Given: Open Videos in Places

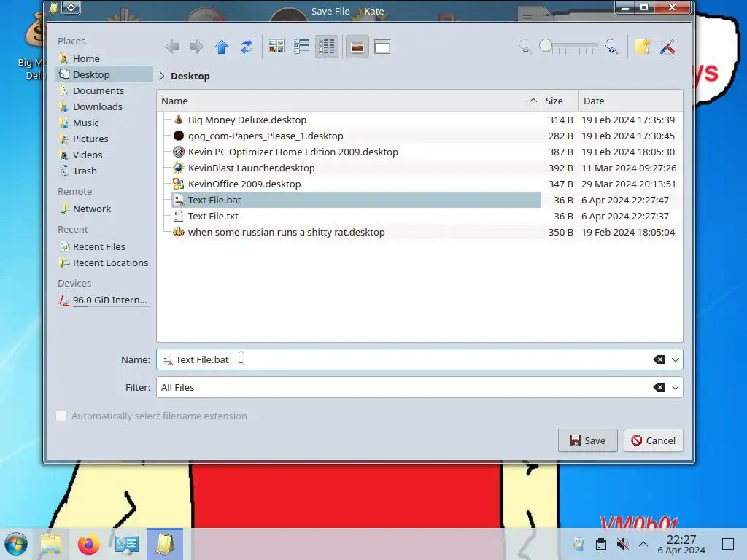Looking at the screenshot, I should pyautogui.click(x=104, y=155).
